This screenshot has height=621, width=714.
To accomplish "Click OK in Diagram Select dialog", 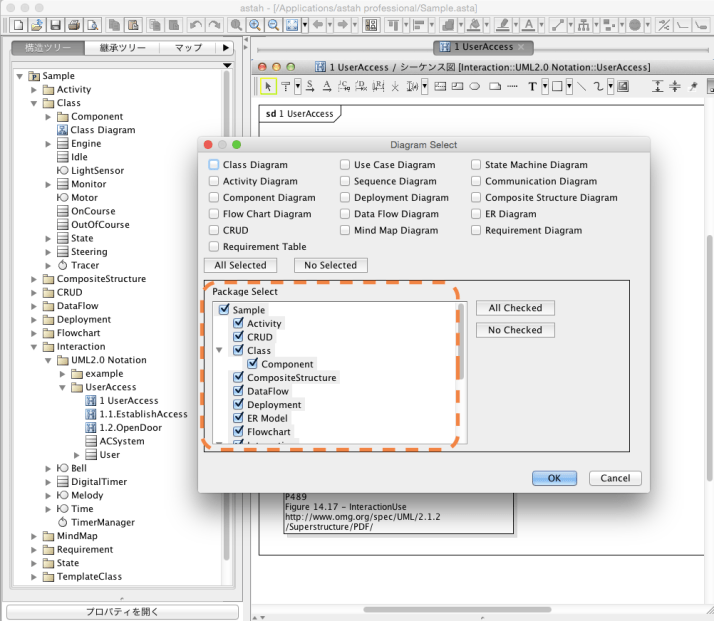I will (554, 478).
